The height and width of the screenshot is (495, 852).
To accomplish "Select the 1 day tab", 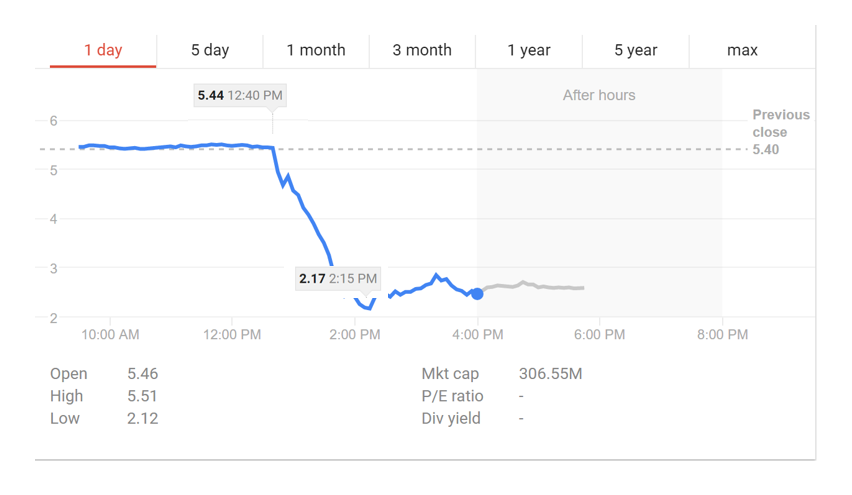I will (x=103, y=51).
